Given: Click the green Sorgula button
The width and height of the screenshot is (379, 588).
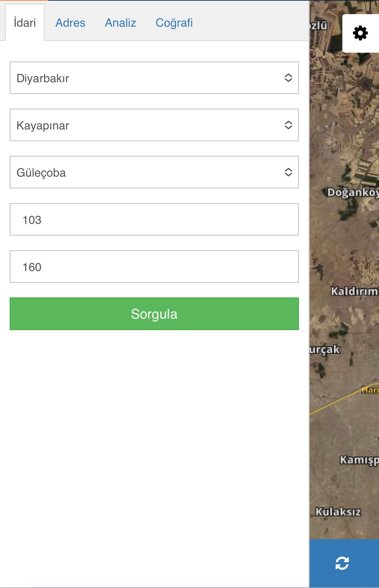Looking at the screenshot, I should point(154,314).
